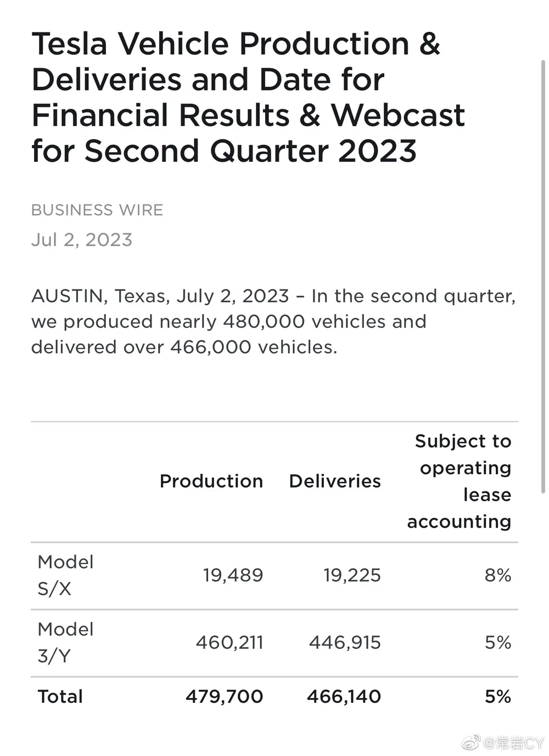Click the 8% lease accounting value
The height and width of the screenshot is (756, 549).
(498, 575)
